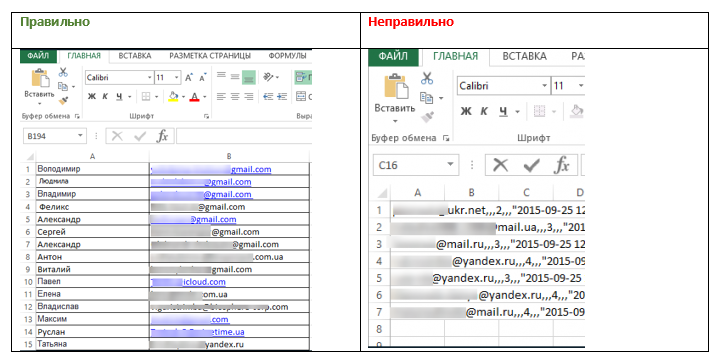Screen dimensions: 725x361
Task: Open Буфер обмена dialog launcher in Правильно window
Action: pos(77,116)
